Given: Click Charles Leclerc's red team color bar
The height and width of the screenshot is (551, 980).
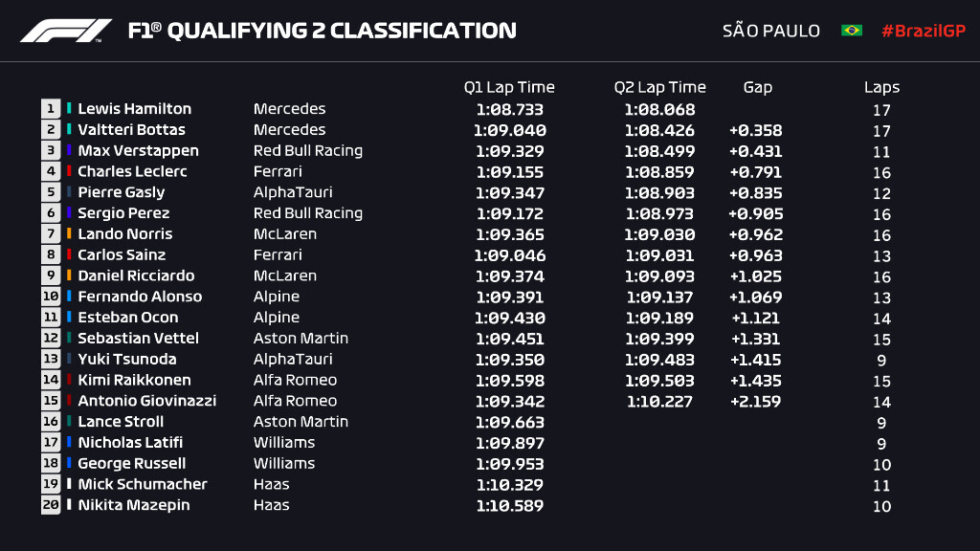Looking at the screenshot, I should pyautogui.click(x=70, y=172).
